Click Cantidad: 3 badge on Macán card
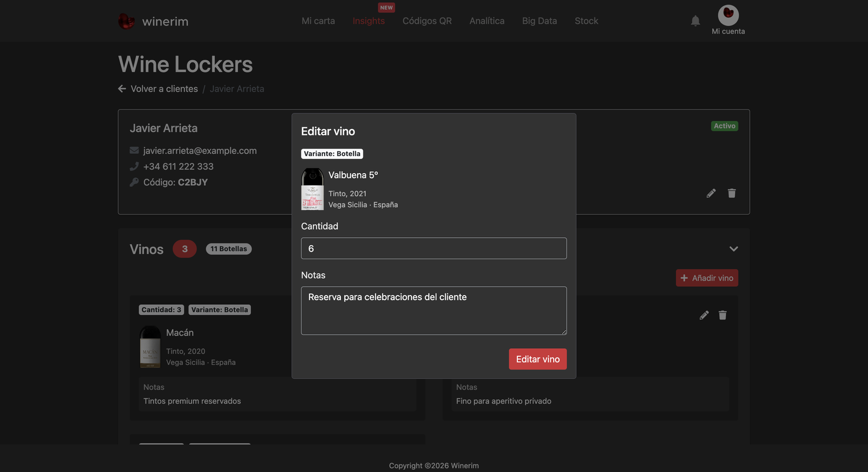This screenshot has height=472, width=868. tap(161, 310)
